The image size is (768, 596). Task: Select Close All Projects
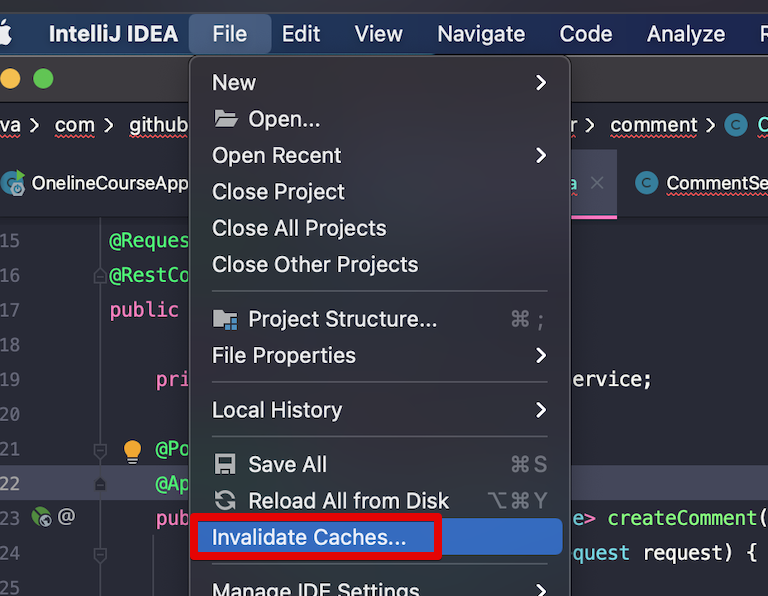380,228
